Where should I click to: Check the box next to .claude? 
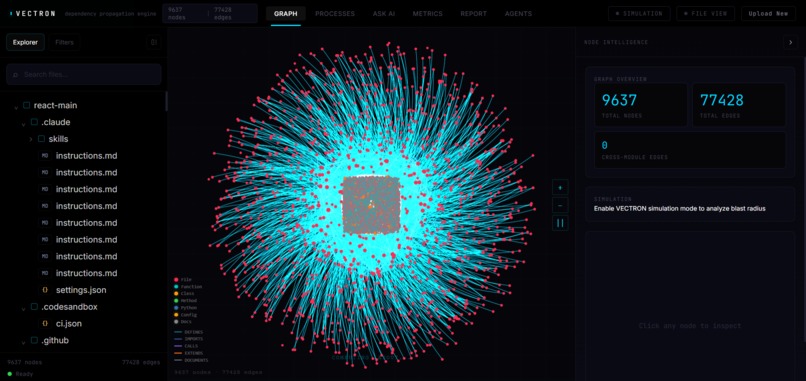(x=34, y=122)
